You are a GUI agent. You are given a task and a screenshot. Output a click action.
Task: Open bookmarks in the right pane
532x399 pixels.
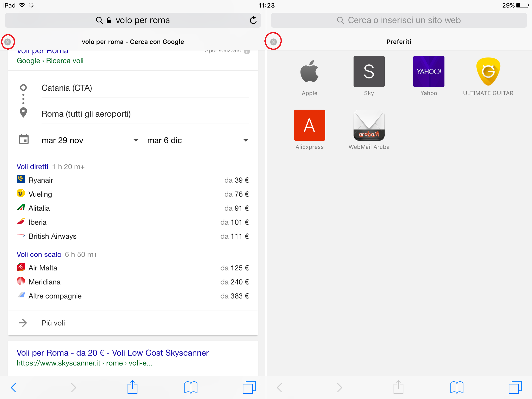click(457, 387)
